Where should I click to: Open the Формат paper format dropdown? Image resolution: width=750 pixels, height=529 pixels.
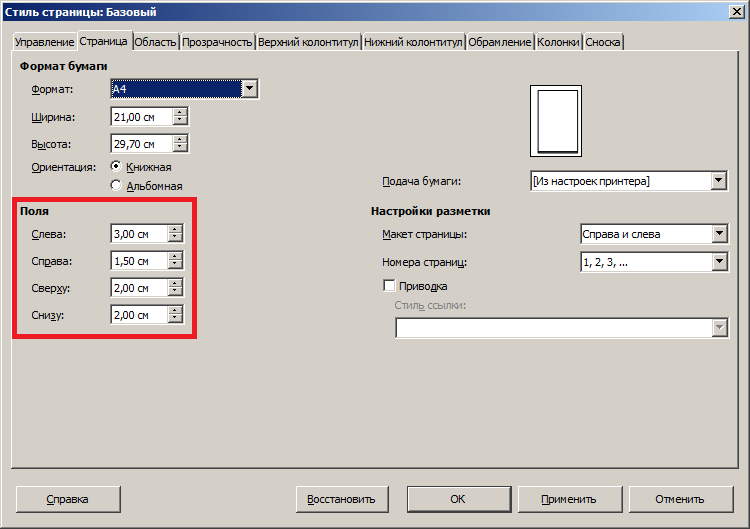point(250,90)
